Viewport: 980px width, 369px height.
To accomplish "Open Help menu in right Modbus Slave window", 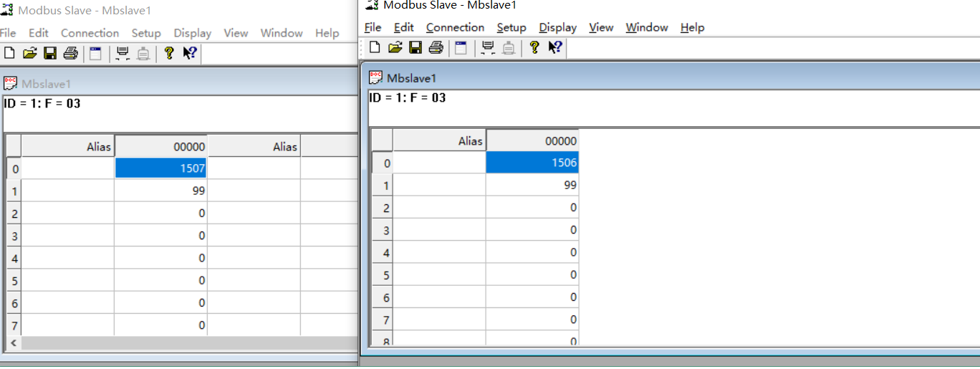I will [692, 27].
